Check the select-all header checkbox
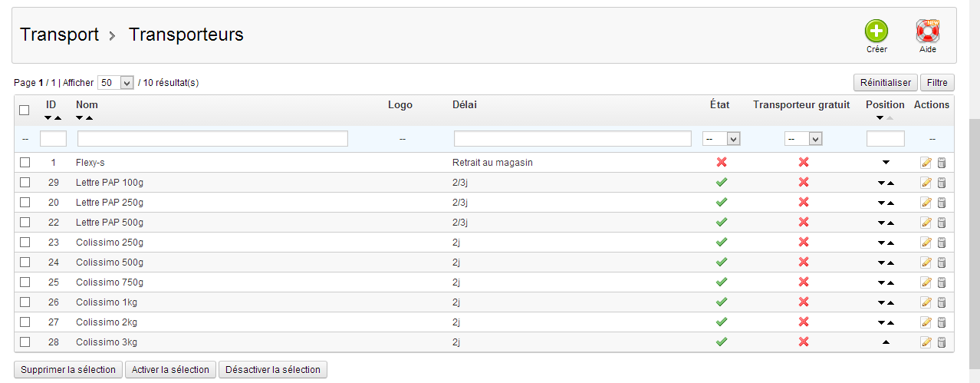 pos(25,111)
